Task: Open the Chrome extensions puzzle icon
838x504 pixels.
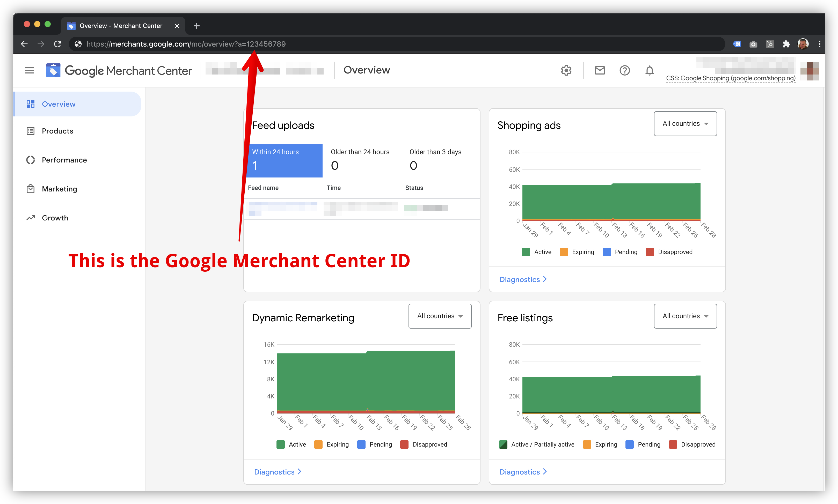Action: pyautogui.click(x=786, y=44)
